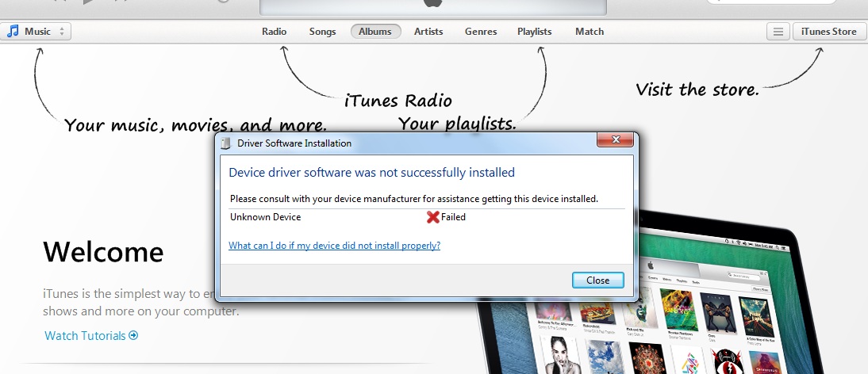
Task: Click the "Device driver software was not successfully installed" heading
Action: pyautogui.click(x=371, y=173)
